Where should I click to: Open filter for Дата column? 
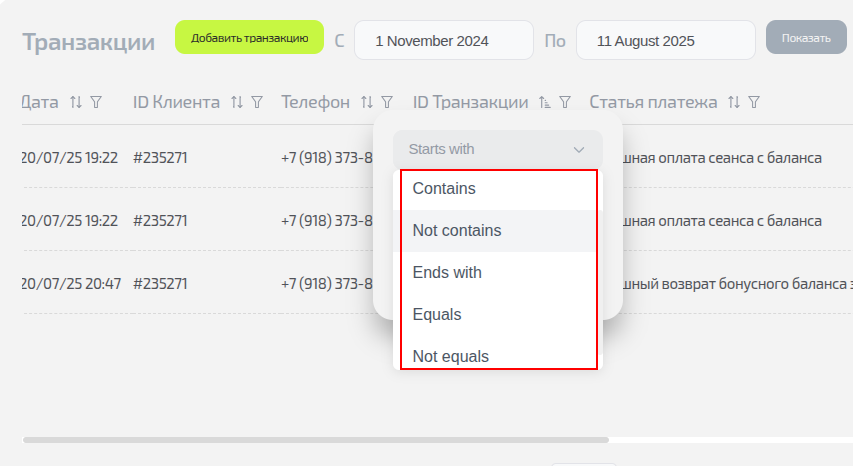[x=96, y=102]
